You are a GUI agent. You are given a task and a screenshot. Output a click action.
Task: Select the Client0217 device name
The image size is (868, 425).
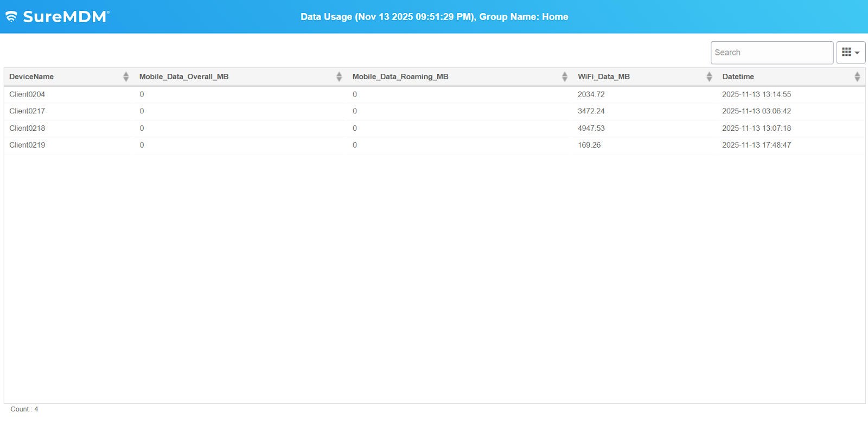(27, 111)
